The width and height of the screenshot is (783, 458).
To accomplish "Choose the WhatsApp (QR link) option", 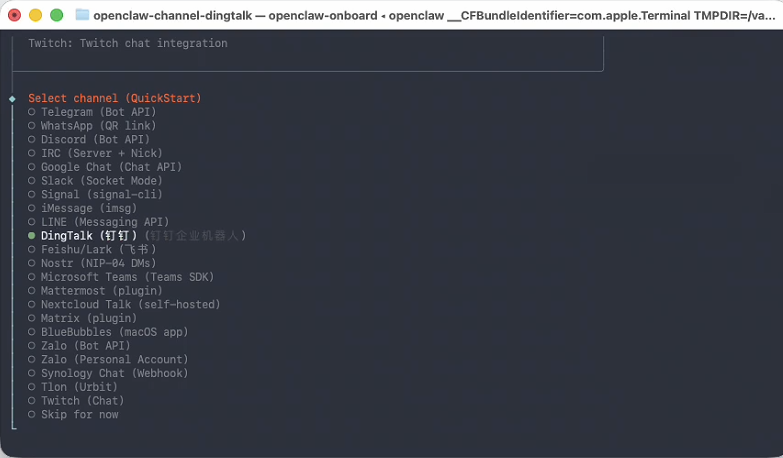I will 98,126.
